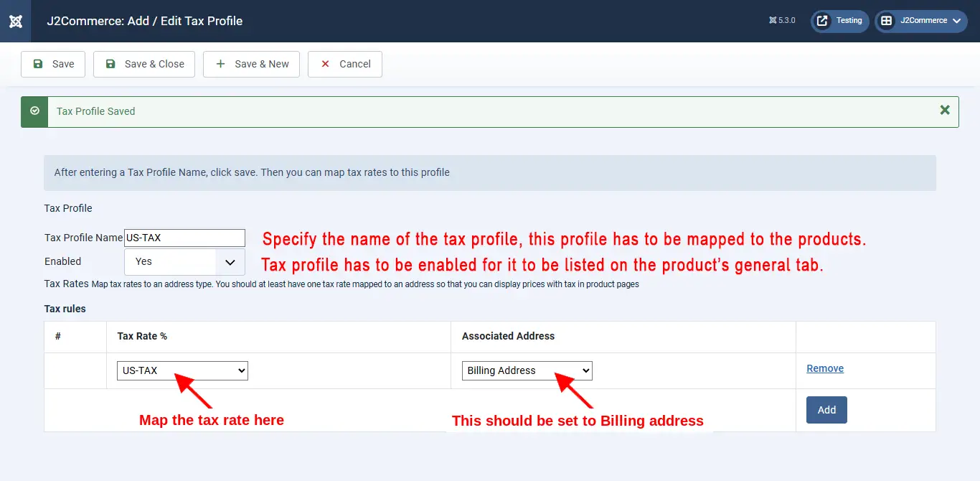Click the Save button

click(x=53, y=64)
